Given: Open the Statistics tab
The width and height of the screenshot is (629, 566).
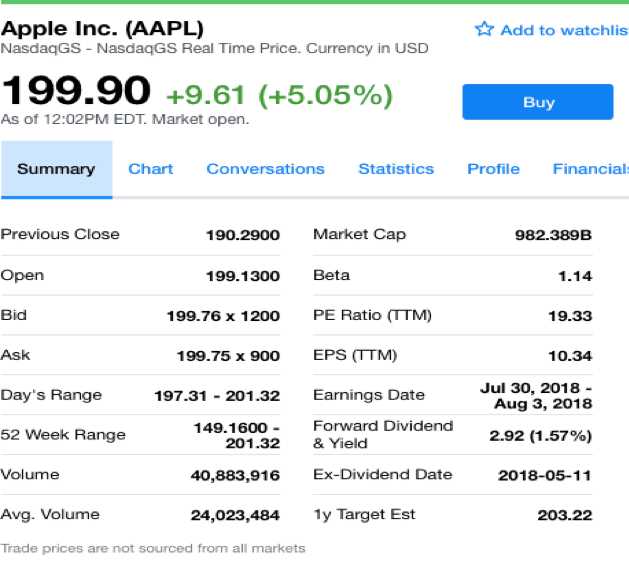Looking at the screenshot, I should tap(396, 169).
